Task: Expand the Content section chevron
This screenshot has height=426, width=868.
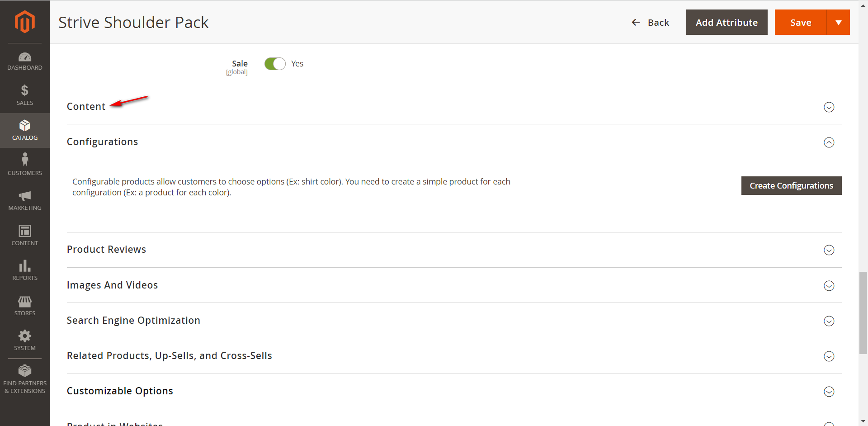Action: [x=829, y=107]
